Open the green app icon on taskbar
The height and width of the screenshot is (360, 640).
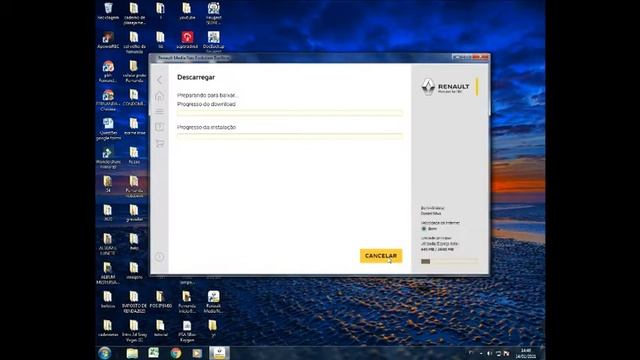(x=154, y=353)
